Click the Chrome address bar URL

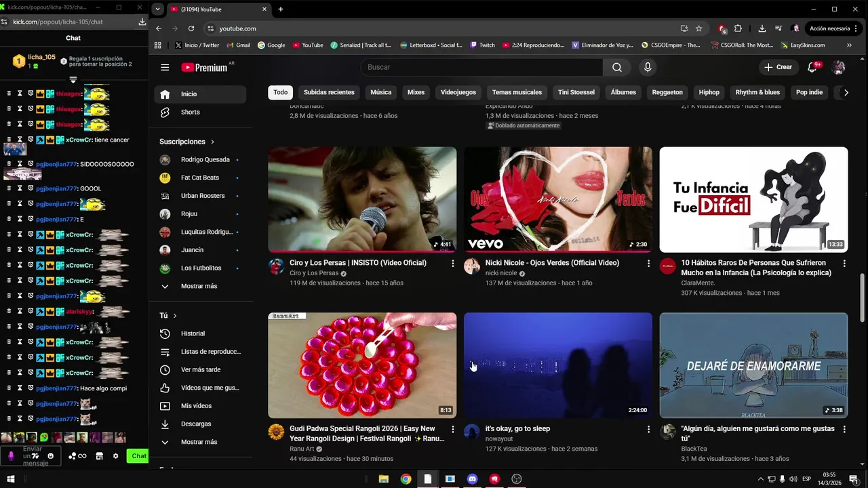click(237, 28)
